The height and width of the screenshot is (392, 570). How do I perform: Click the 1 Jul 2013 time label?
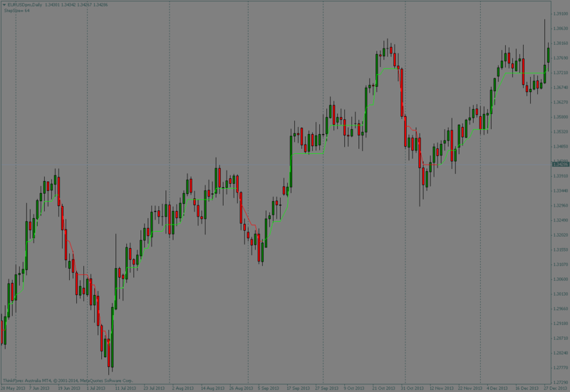(97, 388)
